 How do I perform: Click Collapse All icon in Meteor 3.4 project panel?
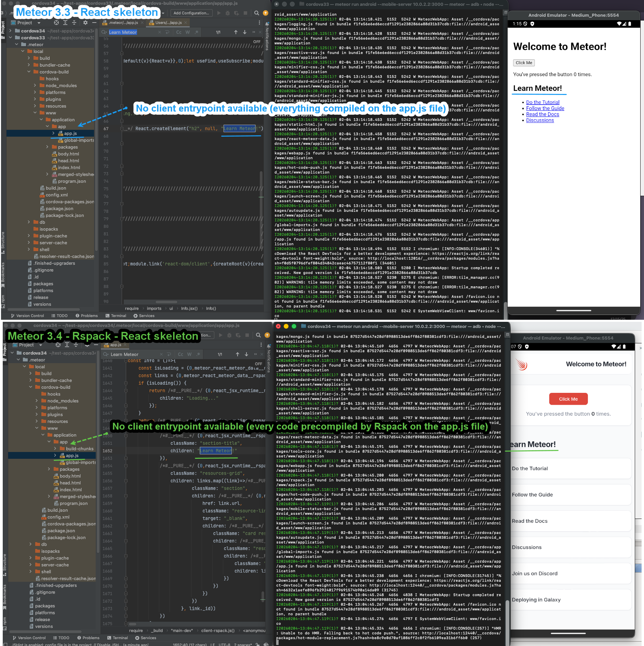76,345
